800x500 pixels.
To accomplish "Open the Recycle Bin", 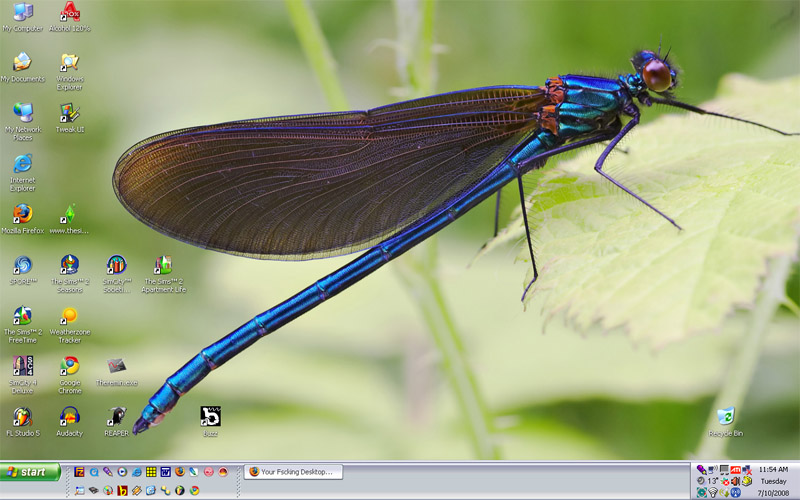I will pos(726,416).
